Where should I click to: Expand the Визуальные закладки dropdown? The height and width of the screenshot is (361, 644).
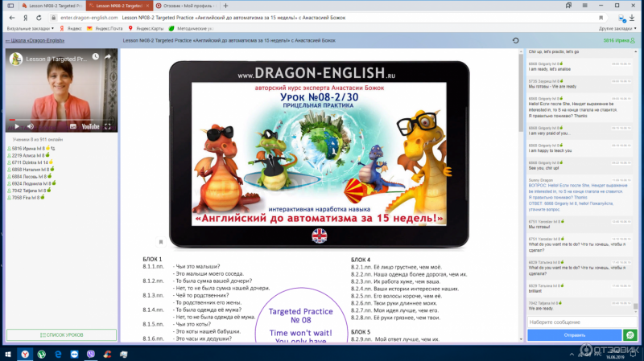point(31,28)
